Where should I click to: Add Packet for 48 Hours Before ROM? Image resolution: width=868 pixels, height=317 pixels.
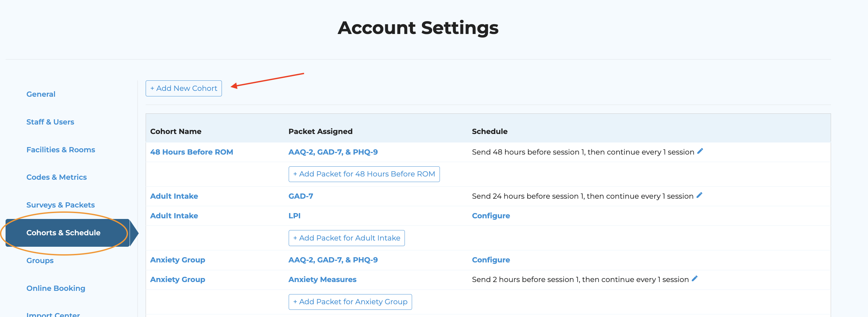(364, 174)
